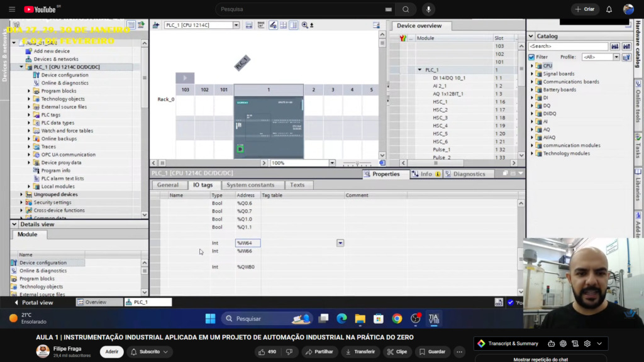Open the YouTube hamburger guide menu

click(x=12, y=9)
